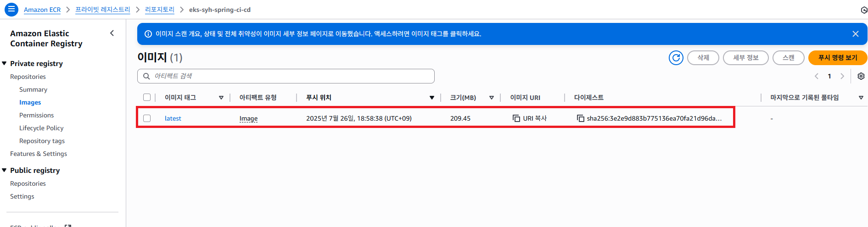Open Public registry Settings
Screen dimensions: 868x227
point(22,196)
